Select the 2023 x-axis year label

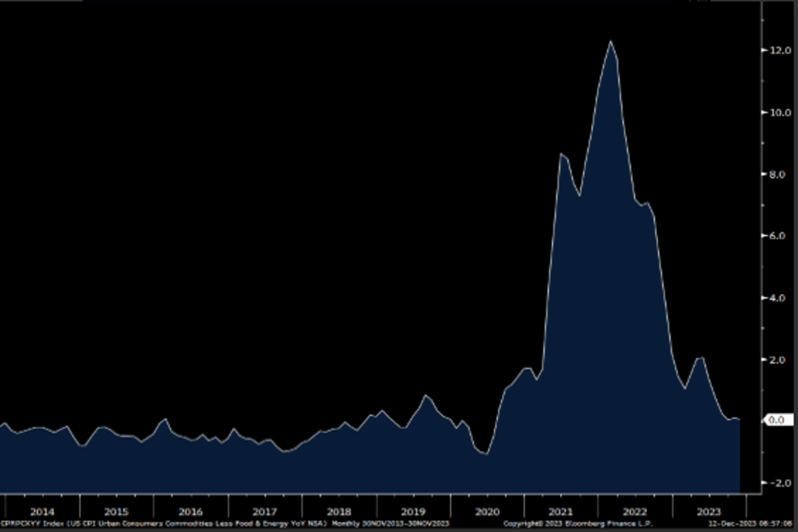(708, 511)
